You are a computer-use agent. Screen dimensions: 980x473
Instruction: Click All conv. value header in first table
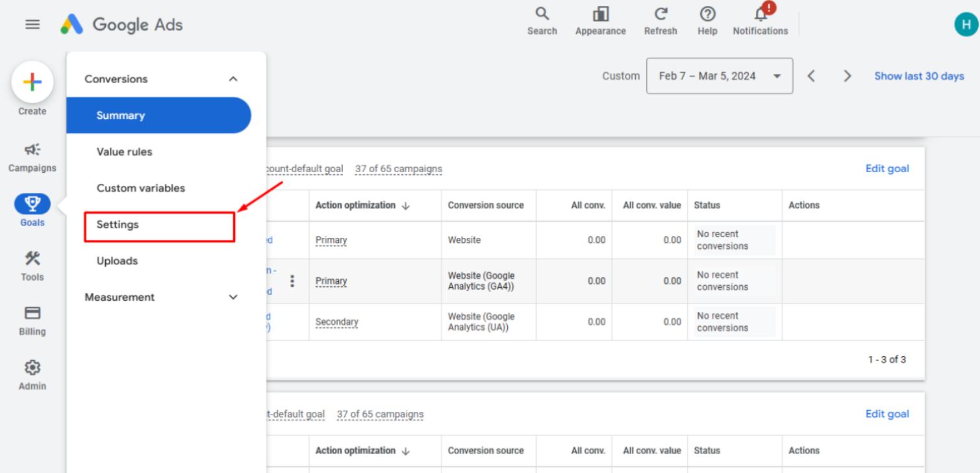pos(652,205)
